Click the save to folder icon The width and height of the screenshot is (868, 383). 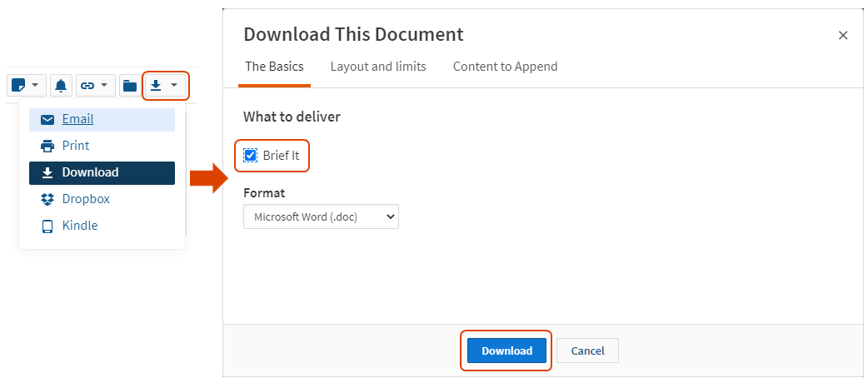pos(130,86)
